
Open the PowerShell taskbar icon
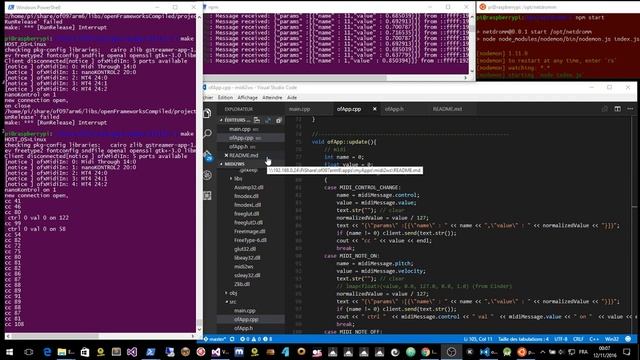(151, 352)
